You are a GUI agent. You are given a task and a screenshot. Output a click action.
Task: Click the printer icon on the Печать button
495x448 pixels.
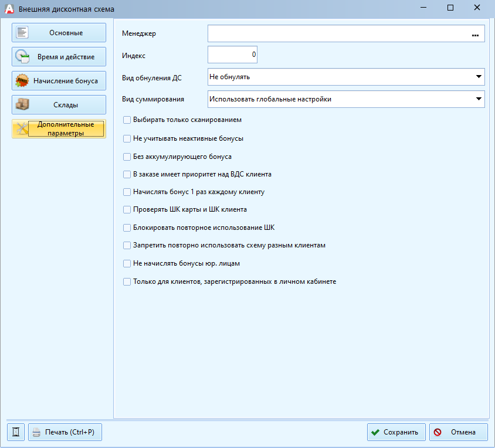[36, 432]
